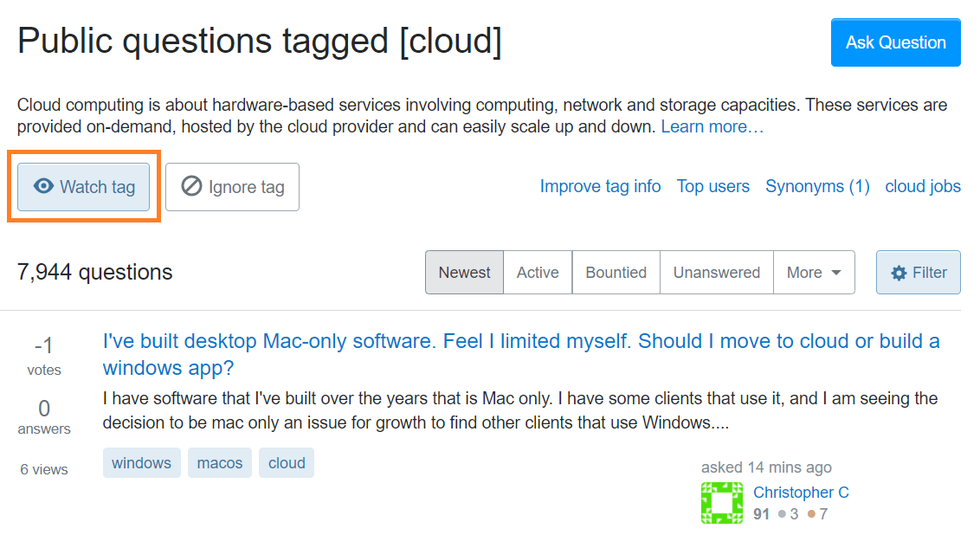The width and height of the screenshot is (980, 535).
Task: Switch to the Active tab
Action: pos(538,273)
